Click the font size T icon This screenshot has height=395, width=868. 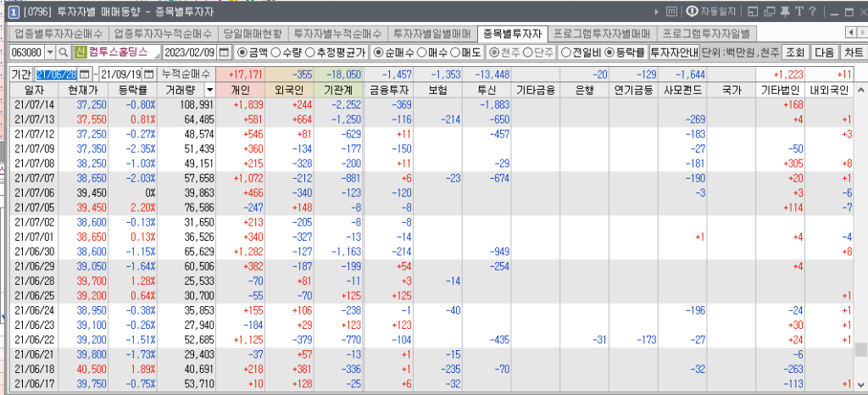(798, 11)
